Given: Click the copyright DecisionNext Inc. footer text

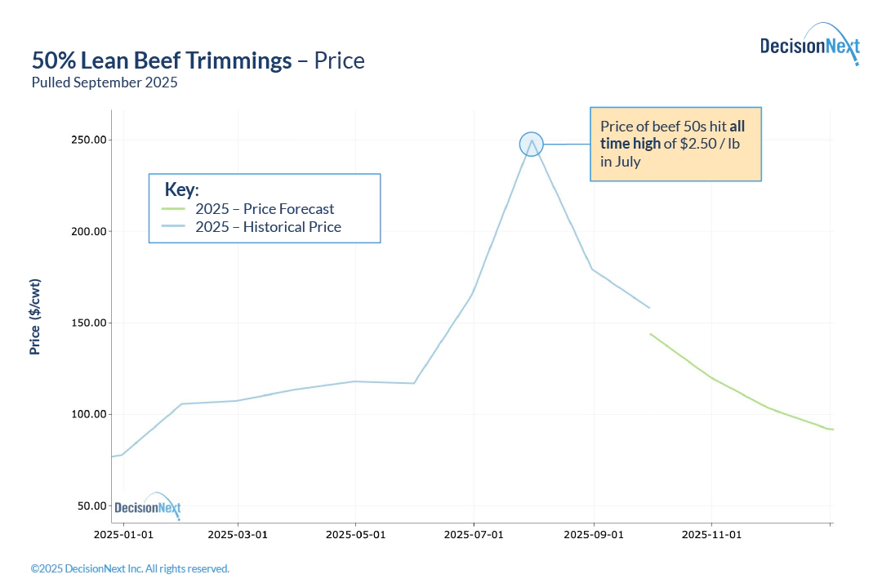Looking at the screenshot, I should point(130,568).
